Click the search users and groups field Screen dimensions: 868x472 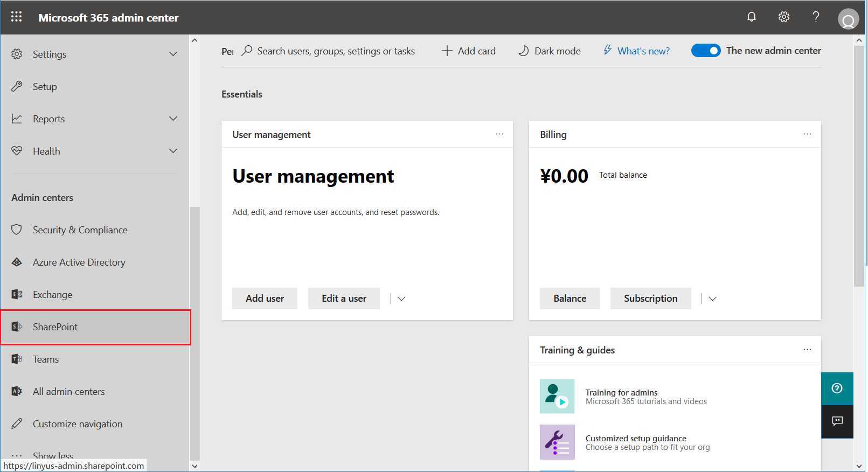point(336,51)
